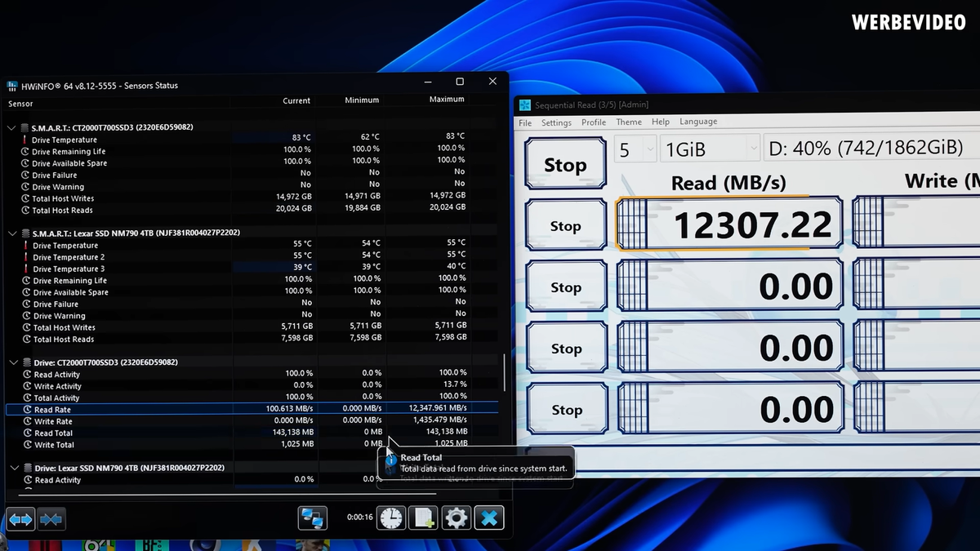Open the Profile menu in CrystalDiskMark
The height and width of the screenshot is (551, 980).
(x=594, y=122)
